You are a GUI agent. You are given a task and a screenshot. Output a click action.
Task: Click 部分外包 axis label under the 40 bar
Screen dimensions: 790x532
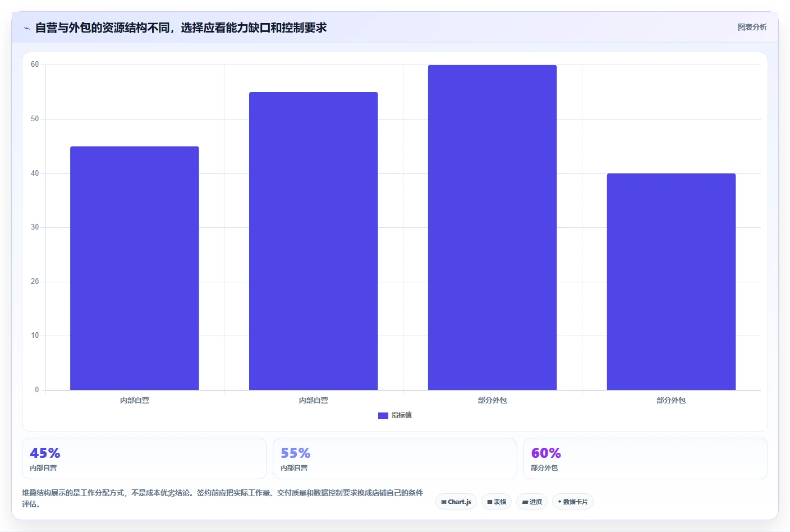point(671,400)
